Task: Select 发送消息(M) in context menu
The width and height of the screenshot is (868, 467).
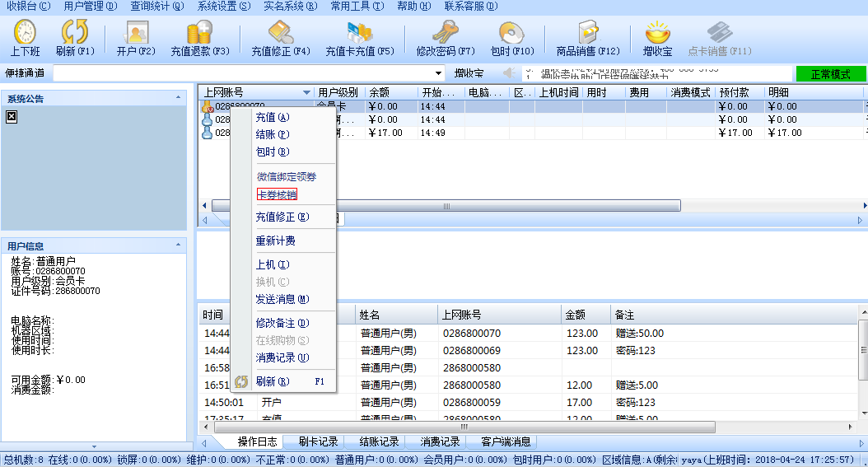Action: coord(282,299)
